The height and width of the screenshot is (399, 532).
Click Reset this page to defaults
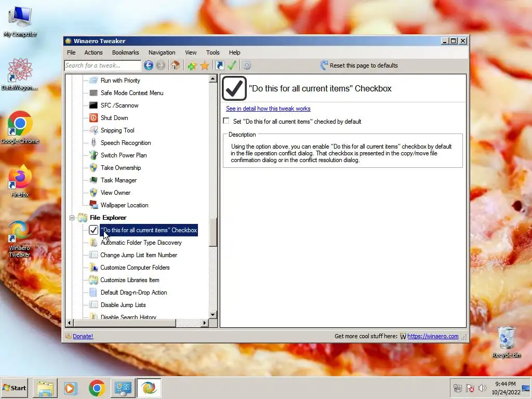pyautogui.click(x=359, y=65)
